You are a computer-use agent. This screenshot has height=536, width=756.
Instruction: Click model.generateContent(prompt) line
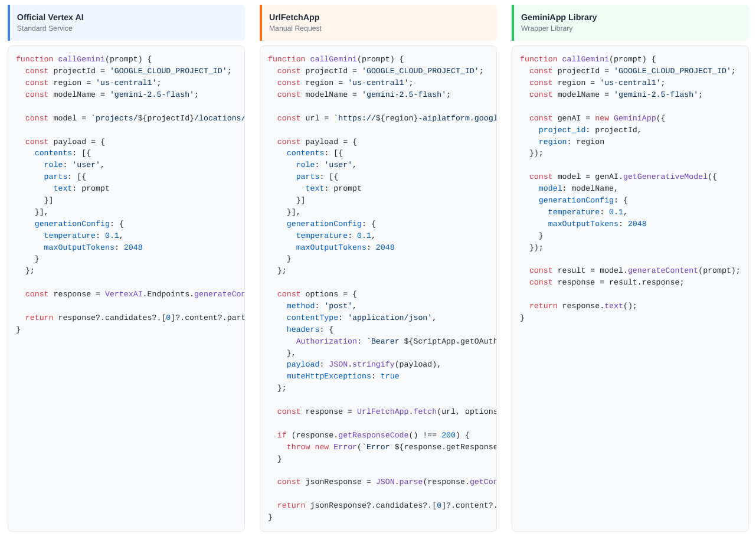pyautogui.click(x=634, y=270)
